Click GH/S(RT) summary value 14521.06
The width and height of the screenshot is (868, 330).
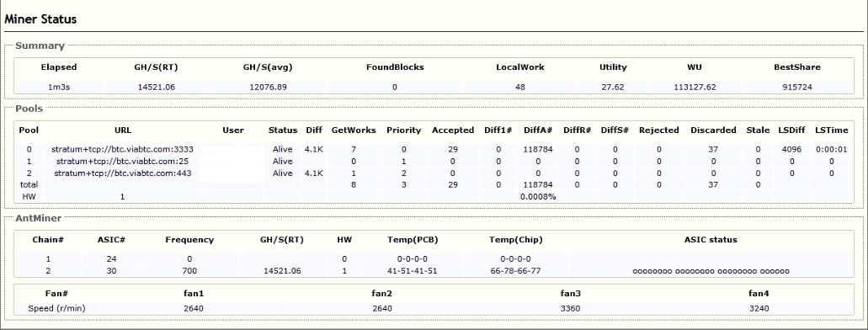coord(156,87)
